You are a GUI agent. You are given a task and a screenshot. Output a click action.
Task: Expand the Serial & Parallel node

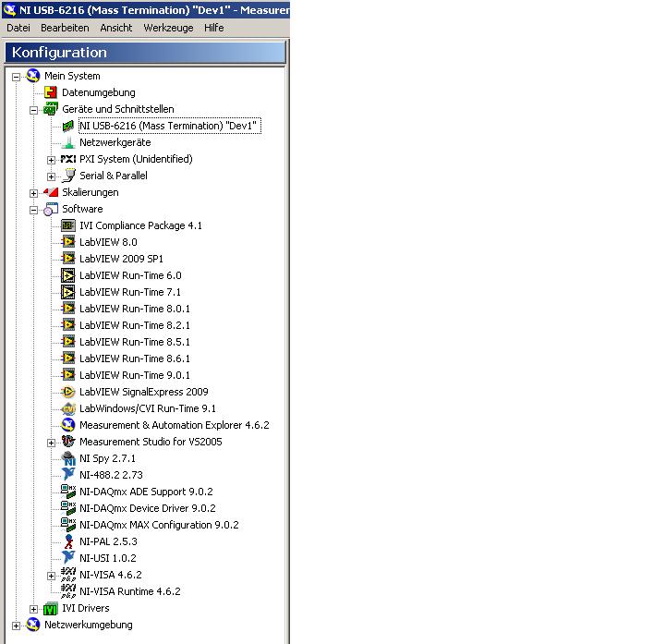click(x=51, y=176)
